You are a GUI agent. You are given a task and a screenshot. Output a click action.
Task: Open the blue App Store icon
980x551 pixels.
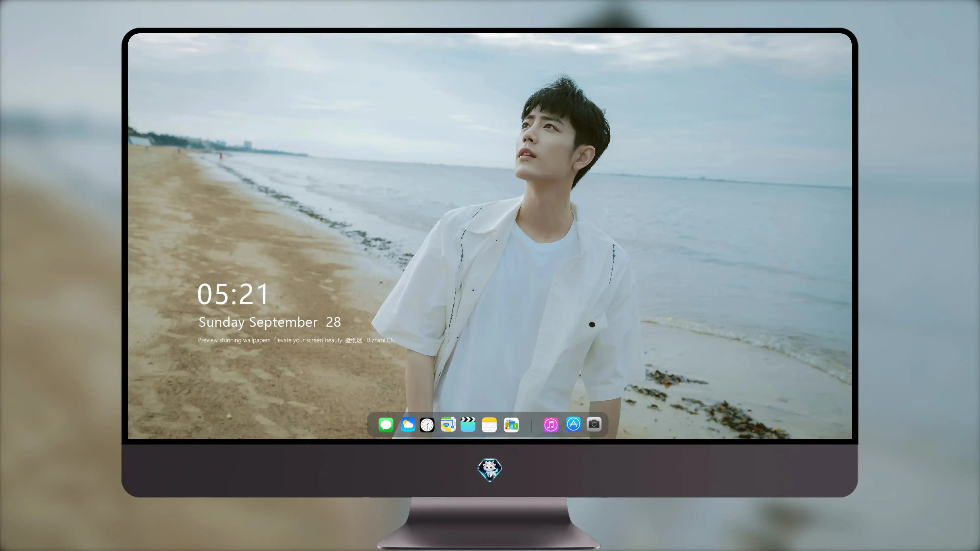(573, 424)
